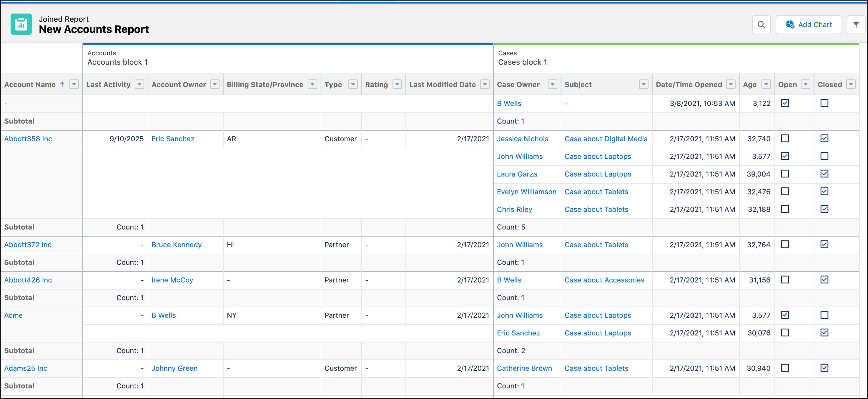The image size is (868, 399).
Task: Click the Last Modified Date column header
Action: point(442,84)
